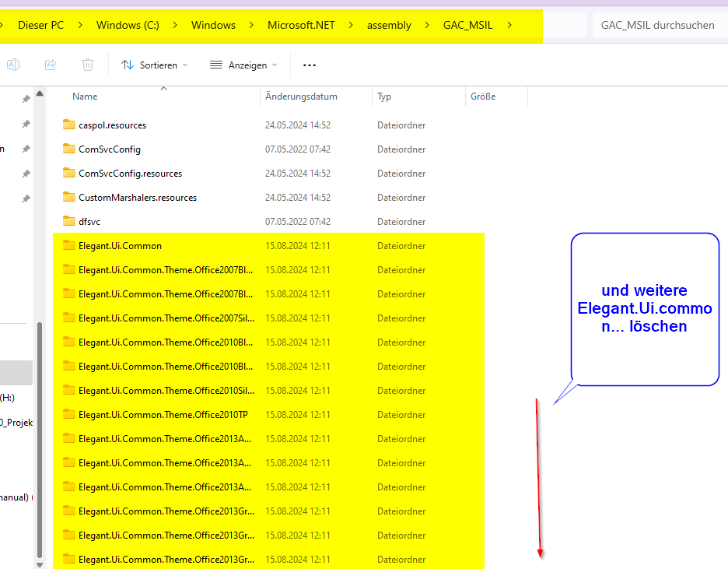Click Windows (C:) breadcrumb
728x569 pixels.
pos(128,25)
